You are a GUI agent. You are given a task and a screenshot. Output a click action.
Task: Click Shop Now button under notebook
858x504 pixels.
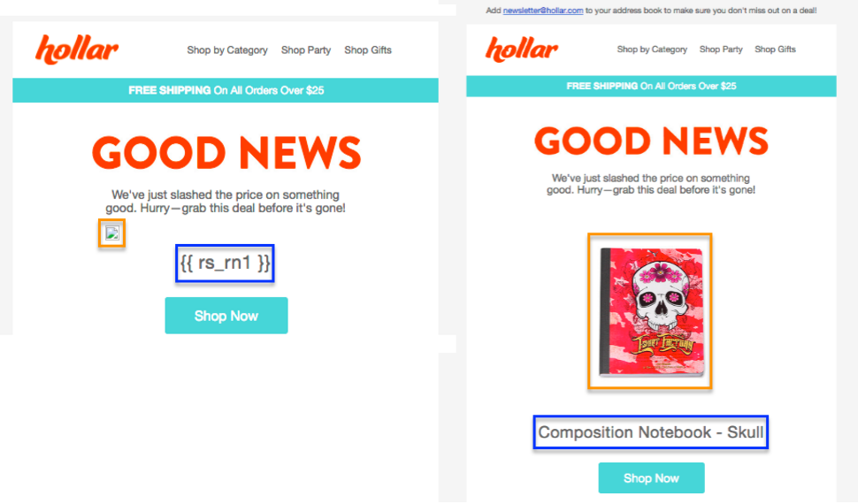pyautogui.click(x=651, y=478)
